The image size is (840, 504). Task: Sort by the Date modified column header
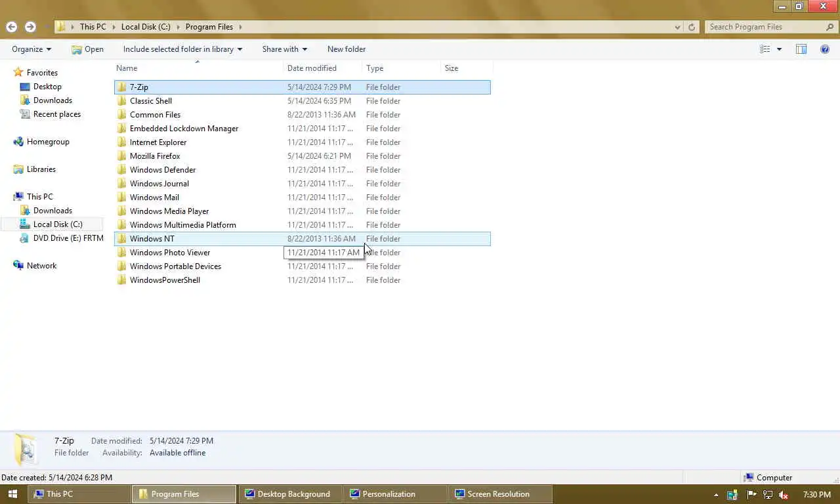(323, 68)
